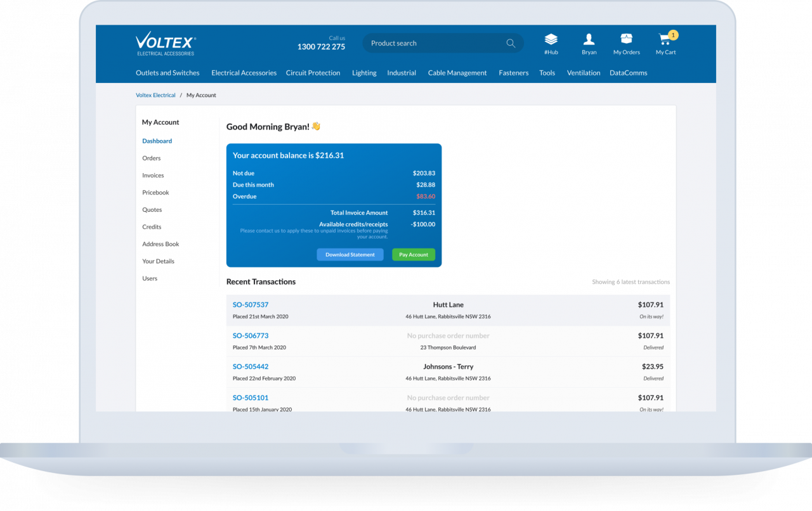Click the Bryan user profile icon
Screen dimensions: 812x511
coord(589,40)
